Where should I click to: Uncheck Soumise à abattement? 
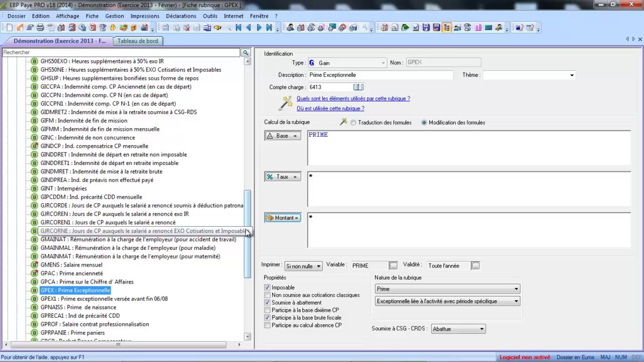(267, 303)
